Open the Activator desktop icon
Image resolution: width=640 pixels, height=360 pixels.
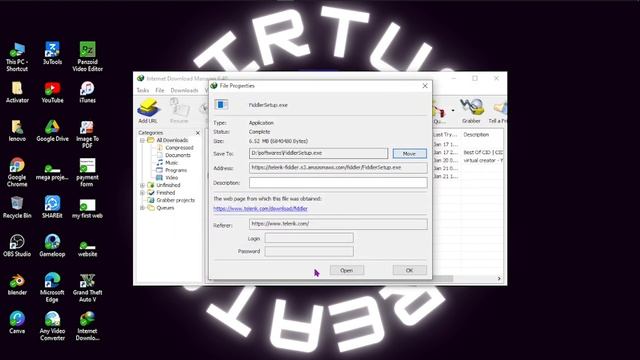pos(17,92)
